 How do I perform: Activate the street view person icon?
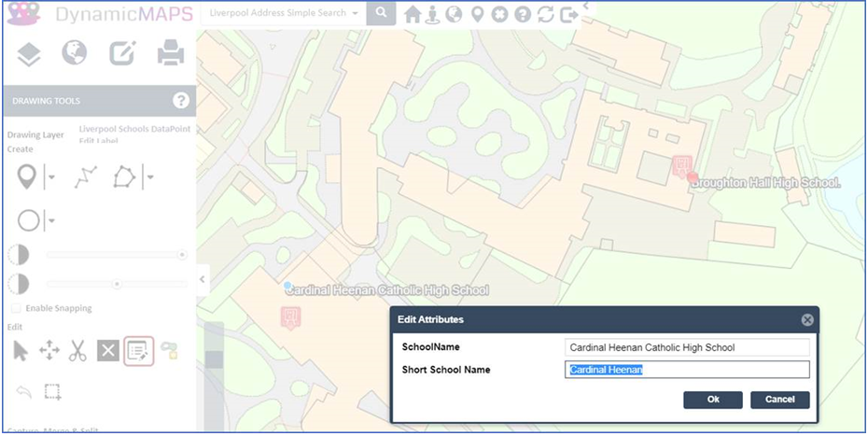pos(432,14)
